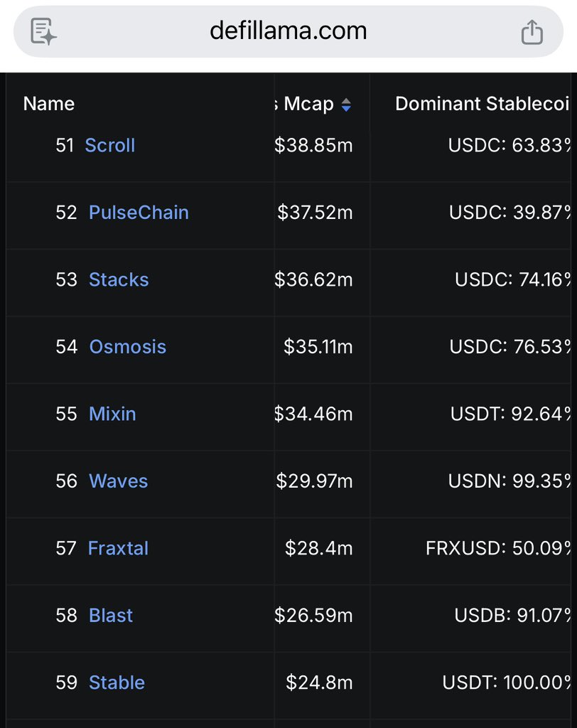Click Stable's $24.8m market cap value
Viewport: 577px width, 728px height.
coord(319,682)
